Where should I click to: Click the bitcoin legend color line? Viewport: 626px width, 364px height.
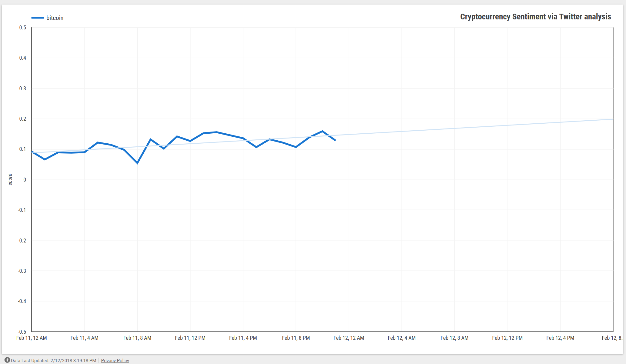coord(38,18)
